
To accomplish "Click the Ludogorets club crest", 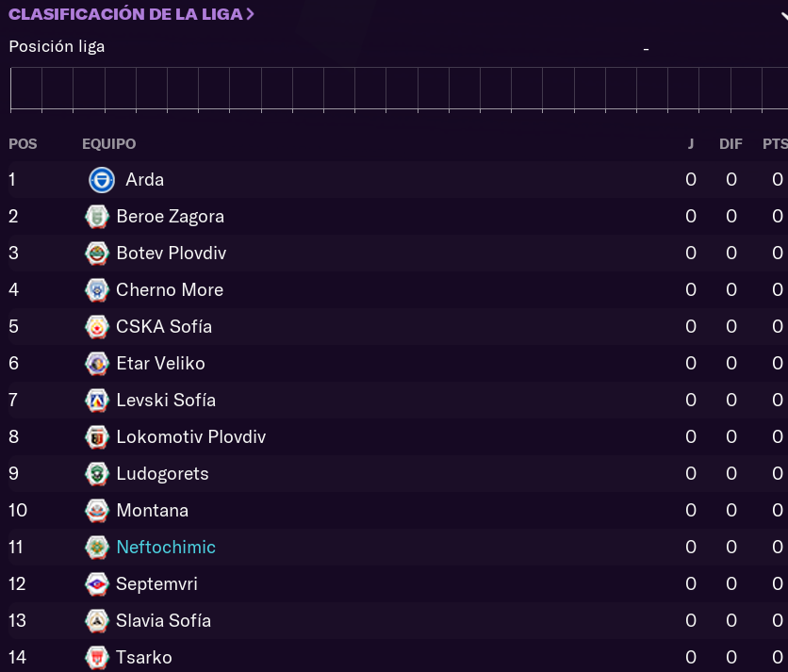I will [96, 474].
